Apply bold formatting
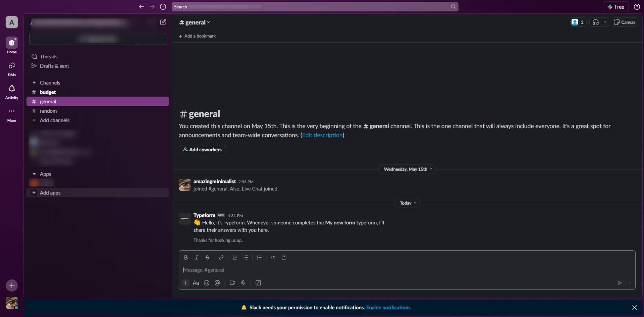This screenshot has width=644, height=317. [x=186, y=258]
